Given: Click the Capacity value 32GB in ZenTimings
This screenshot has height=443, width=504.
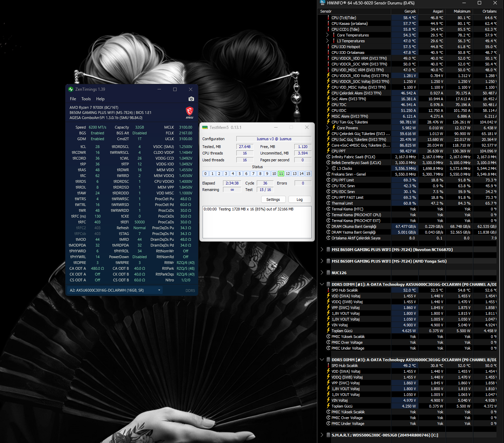Looking at the screenshot, I should pyautogui.click(x=139, y=127).
